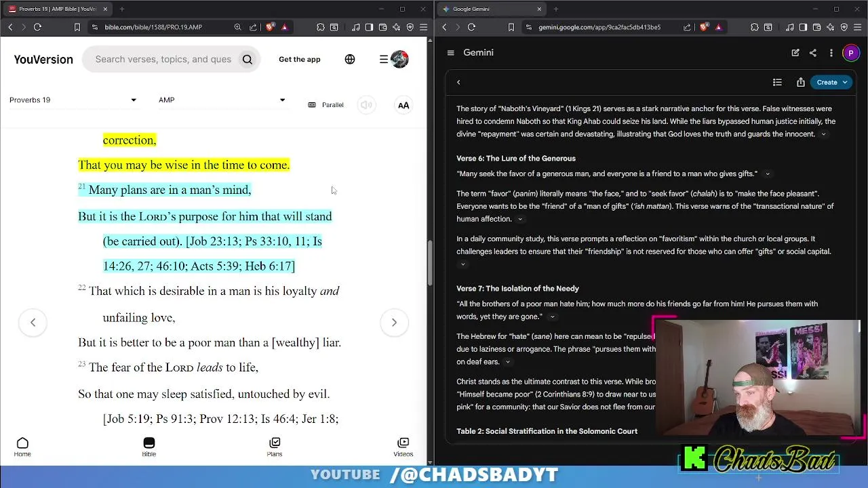This screenshot has height=488, width=868.
Task: Go to the next chapter arrow
Action: pos(394,323)
